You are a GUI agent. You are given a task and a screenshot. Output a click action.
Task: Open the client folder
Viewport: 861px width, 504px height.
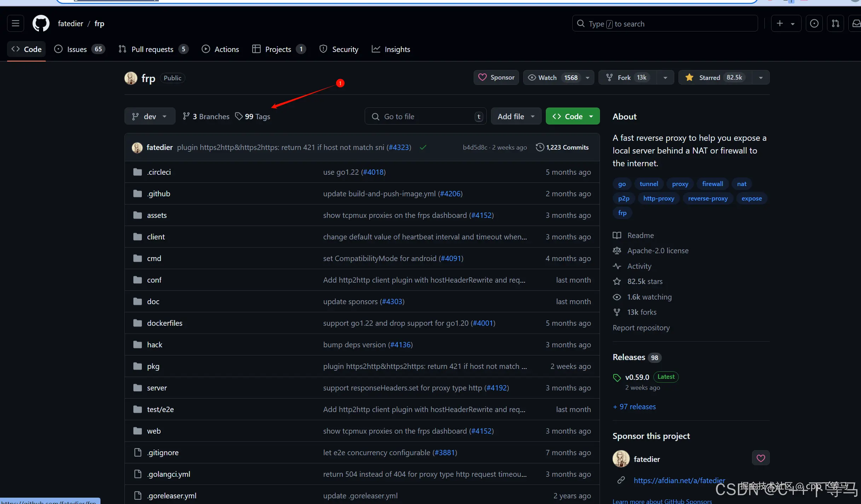pos(156,237)
